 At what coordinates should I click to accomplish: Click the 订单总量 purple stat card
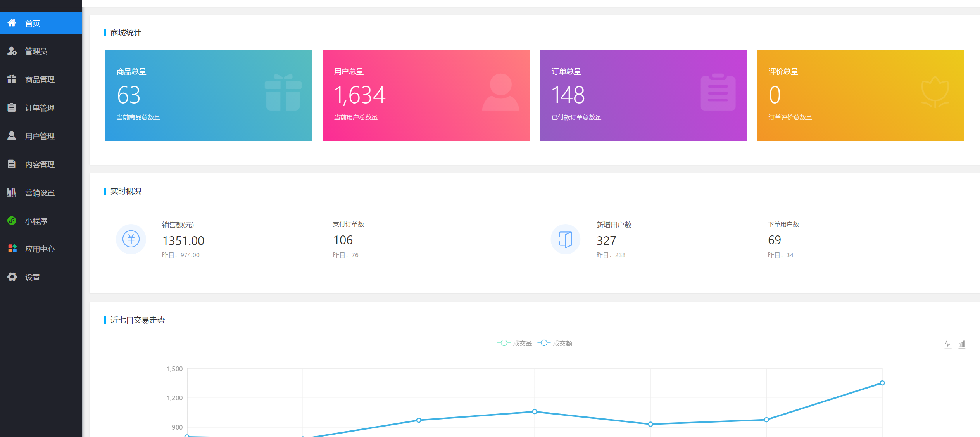click(x=643, y=95)
